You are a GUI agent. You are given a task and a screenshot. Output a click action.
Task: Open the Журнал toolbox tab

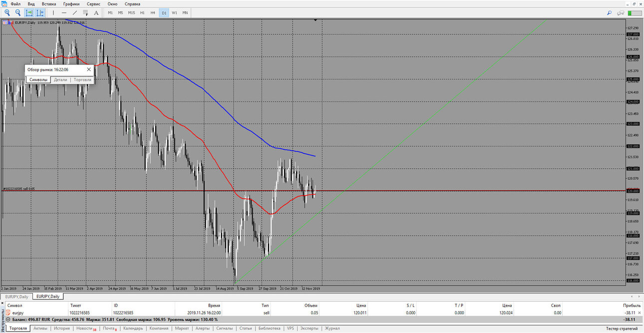(x=332, y=329)
